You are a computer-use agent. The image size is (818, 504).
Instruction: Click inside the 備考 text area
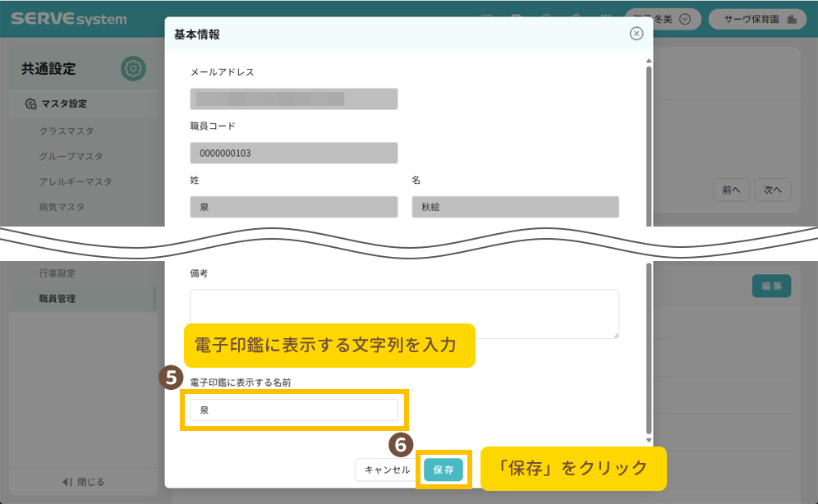(404, 314)
